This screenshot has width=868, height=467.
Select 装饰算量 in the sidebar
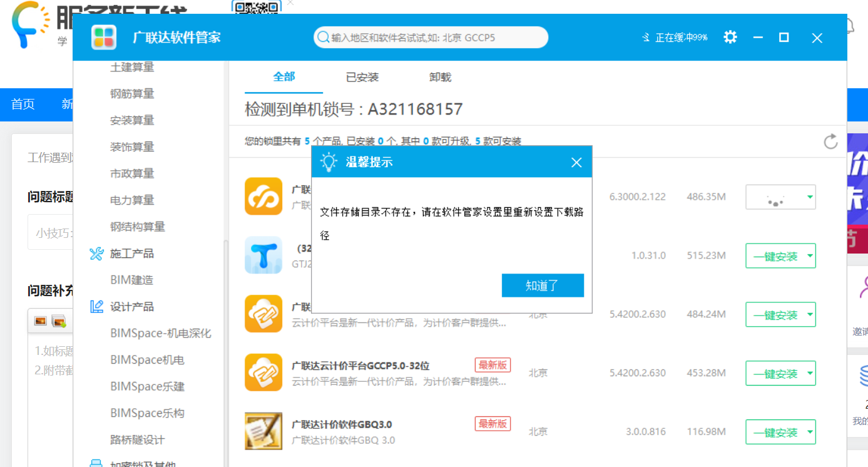(x=132, y=146)
